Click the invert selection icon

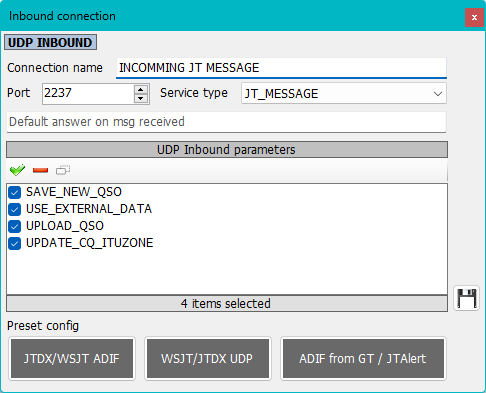[63, 170]
